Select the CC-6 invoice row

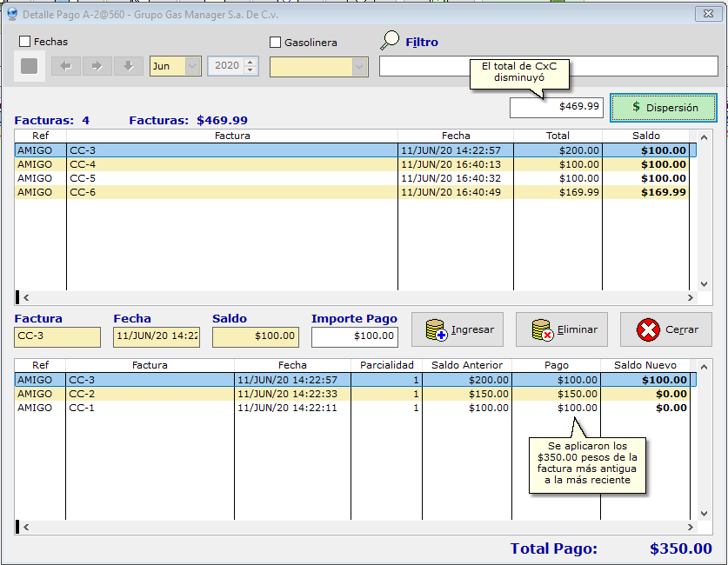pyautogui.click(x=230, y=192)
